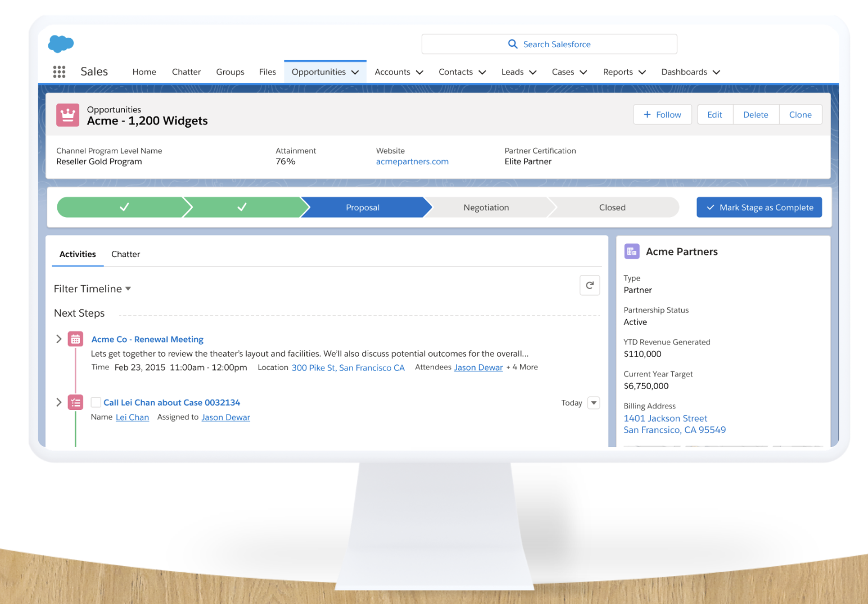Open the Leads tab
This screenshot has height=604, width=868.
point(513,72)
